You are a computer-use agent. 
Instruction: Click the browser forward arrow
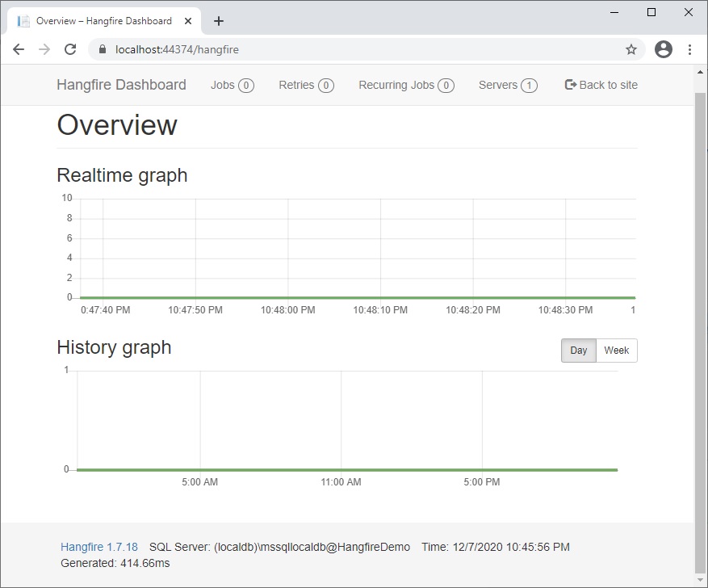(44, 49)
